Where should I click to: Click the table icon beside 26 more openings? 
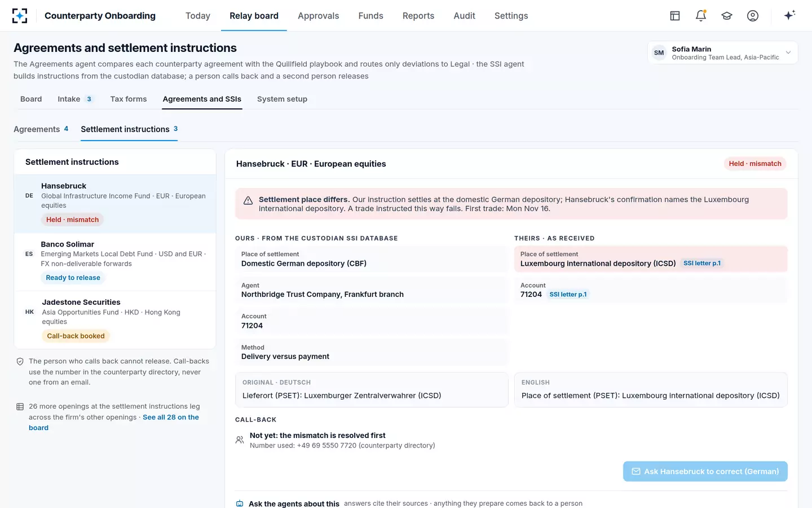(x=20, y=406)
